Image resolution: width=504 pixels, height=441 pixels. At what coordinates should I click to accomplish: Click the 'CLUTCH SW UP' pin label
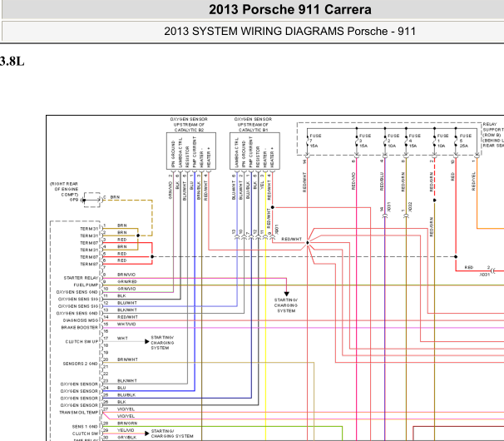82,342
